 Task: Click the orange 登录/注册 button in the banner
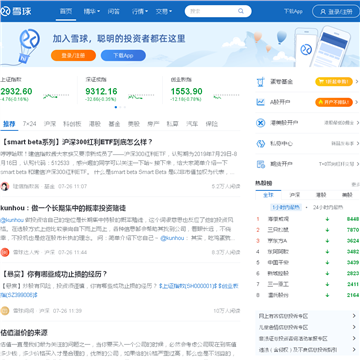(x=73, y=56)
